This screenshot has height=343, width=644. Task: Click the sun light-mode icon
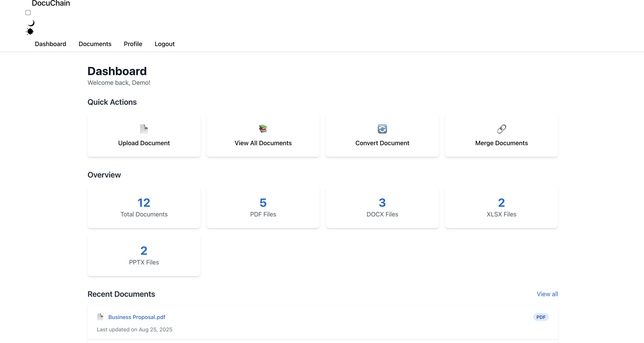coord(30,32)
